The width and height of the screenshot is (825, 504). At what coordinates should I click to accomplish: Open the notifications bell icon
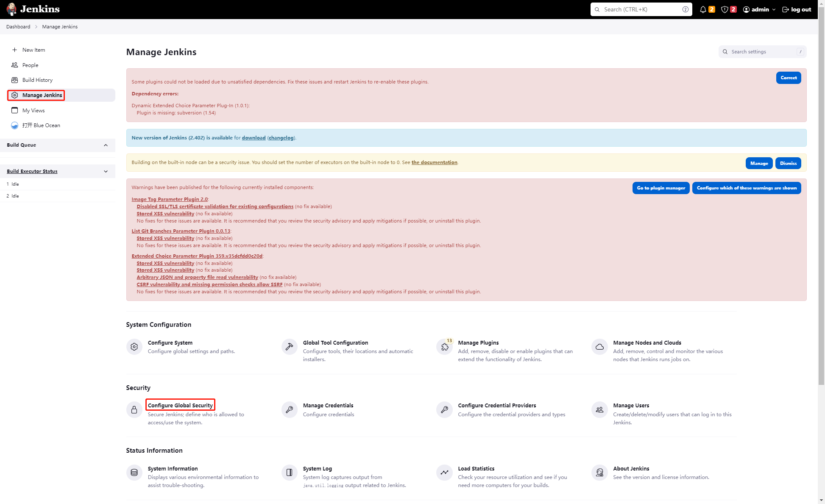(703, 9)
